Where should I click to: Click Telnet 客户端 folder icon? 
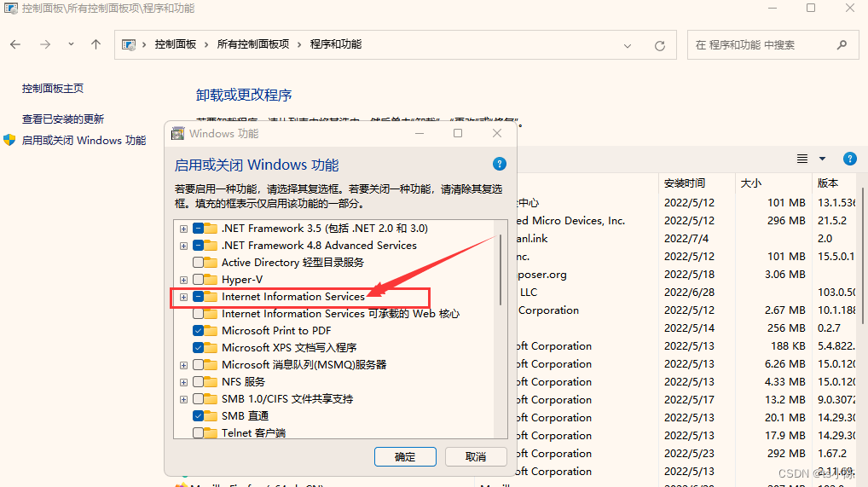211,432
